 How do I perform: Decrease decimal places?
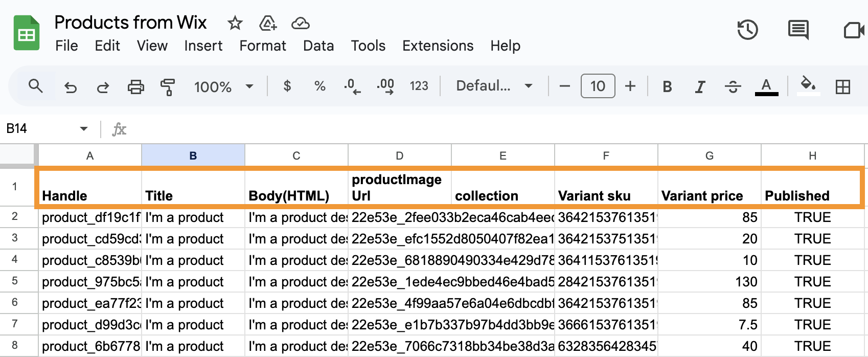click(353, 86)
